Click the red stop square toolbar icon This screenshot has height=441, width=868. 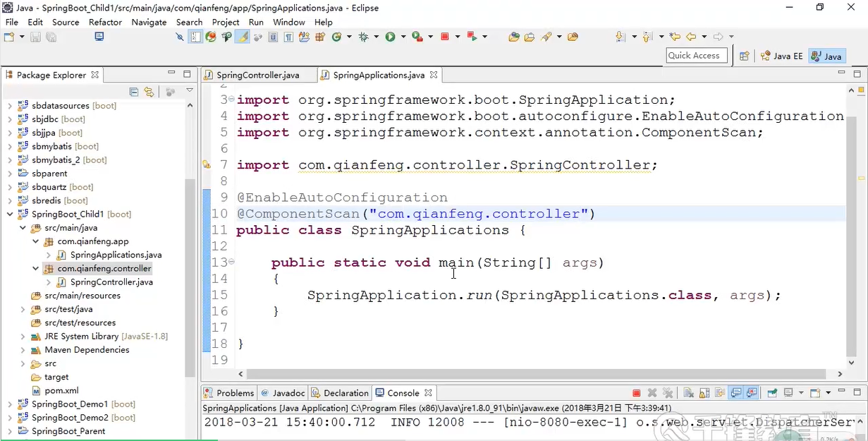[445, 37]
